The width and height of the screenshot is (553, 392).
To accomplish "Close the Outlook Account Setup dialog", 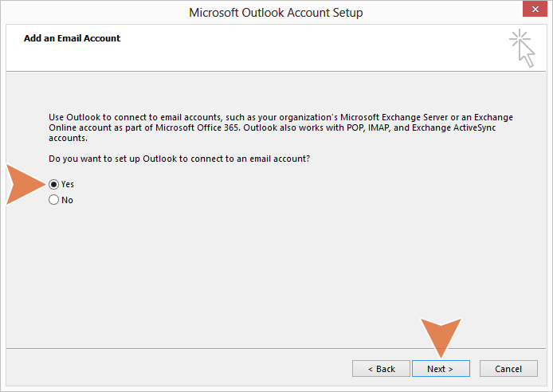I will (x=535, y=9).
